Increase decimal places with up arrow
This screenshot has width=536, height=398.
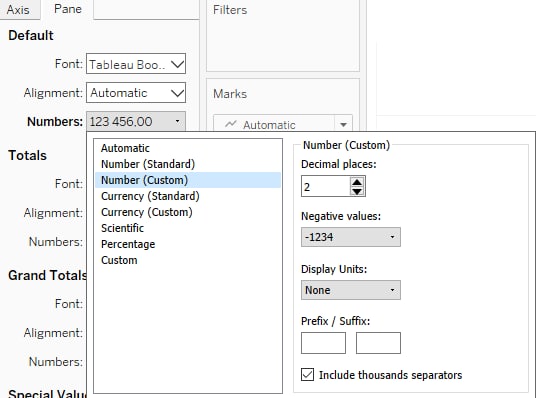click(x=357, y=182)
